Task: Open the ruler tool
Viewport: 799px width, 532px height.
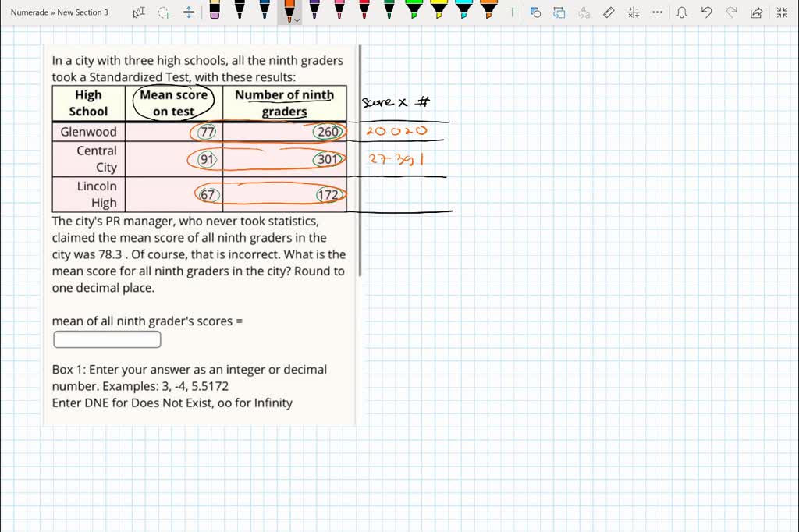Action: pos(608,12)
